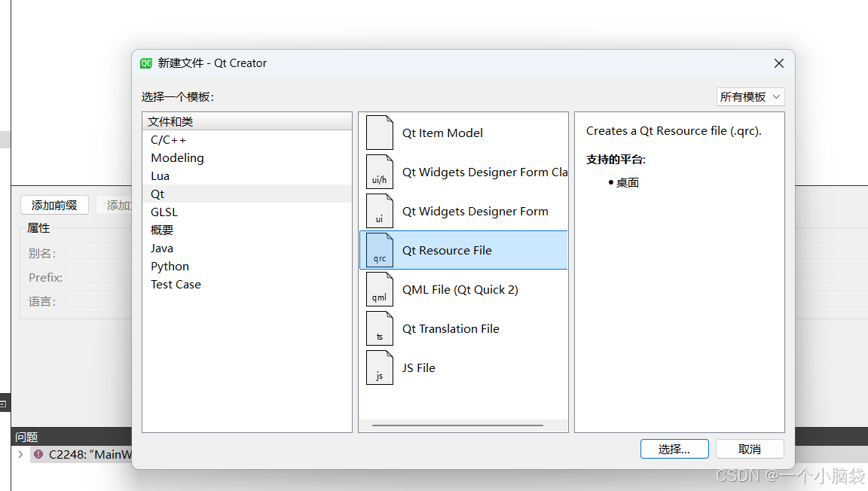
Task: Click the 桌面 supported platform entry
Action: (x=627, y=183)
